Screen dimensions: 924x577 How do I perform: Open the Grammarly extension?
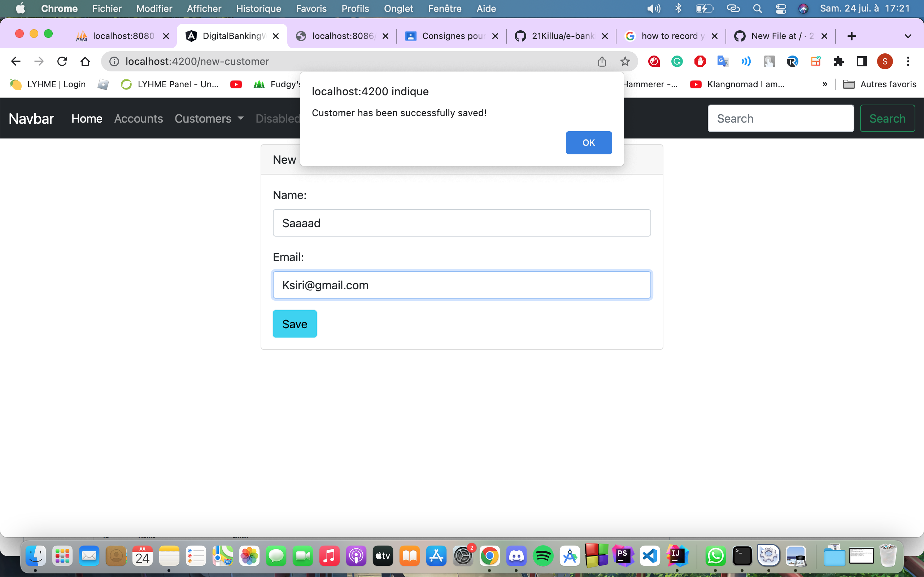click(677, 61)
